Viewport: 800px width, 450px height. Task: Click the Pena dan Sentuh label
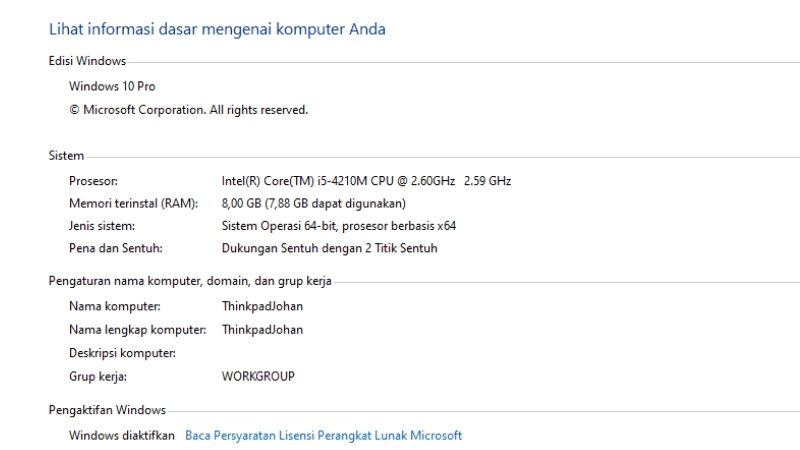click(115, 248)
